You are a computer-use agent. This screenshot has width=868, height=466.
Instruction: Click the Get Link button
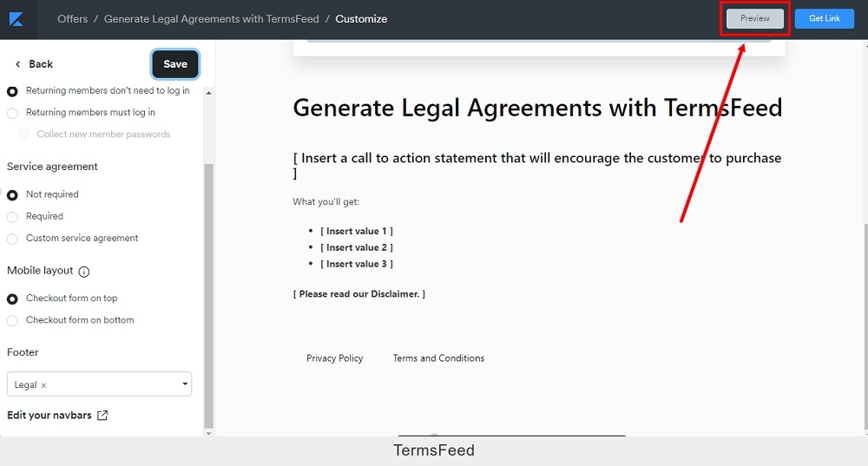[825, 18]
